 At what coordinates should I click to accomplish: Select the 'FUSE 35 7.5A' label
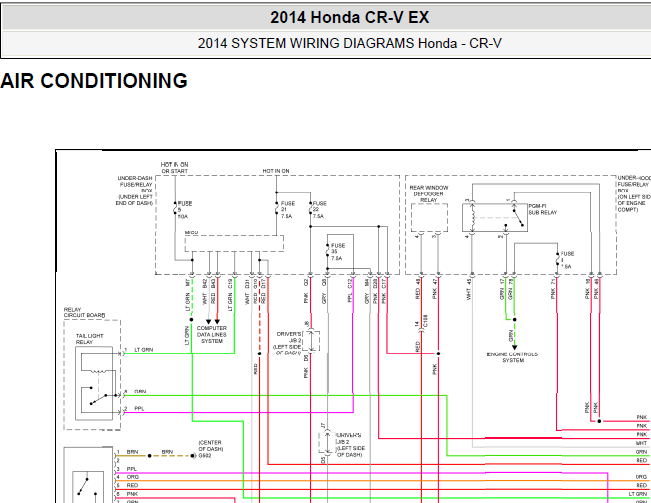pyautogui.click(x=338, y=252)
